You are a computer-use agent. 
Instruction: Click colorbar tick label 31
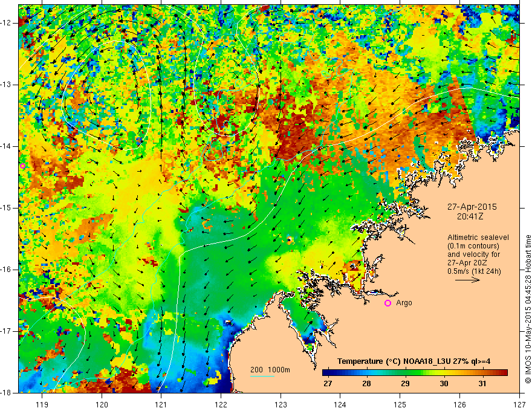[482, 384]
